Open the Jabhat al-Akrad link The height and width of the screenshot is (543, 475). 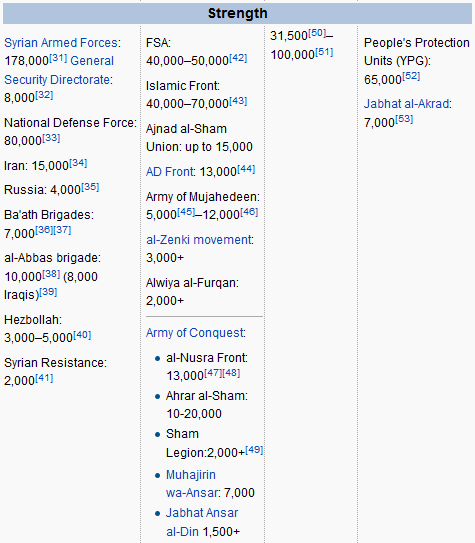pyautogui.click(x=407, y=104)
